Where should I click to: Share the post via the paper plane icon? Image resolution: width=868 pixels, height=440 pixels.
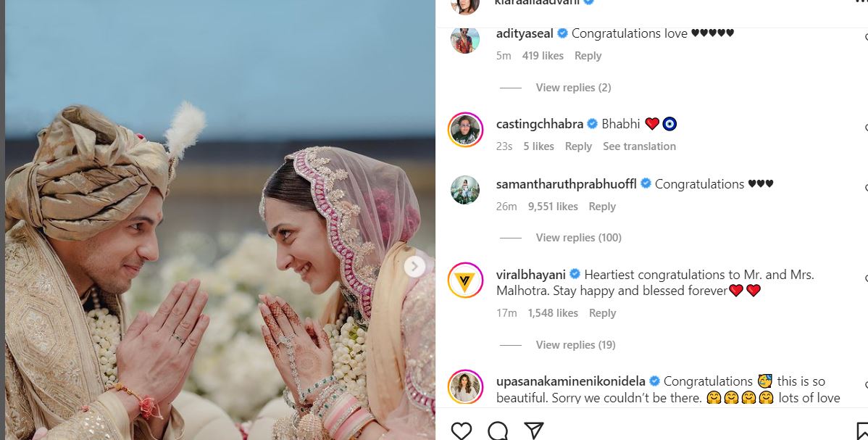[x=534, y=430]
